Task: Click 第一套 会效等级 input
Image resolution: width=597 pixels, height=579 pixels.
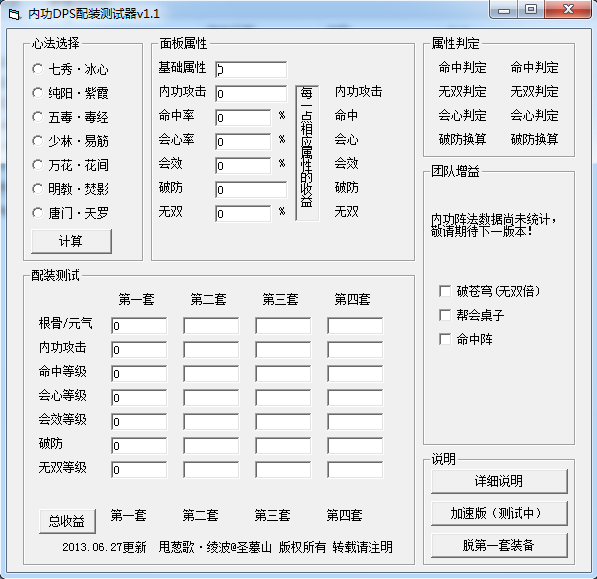Action: click(139, 422)
